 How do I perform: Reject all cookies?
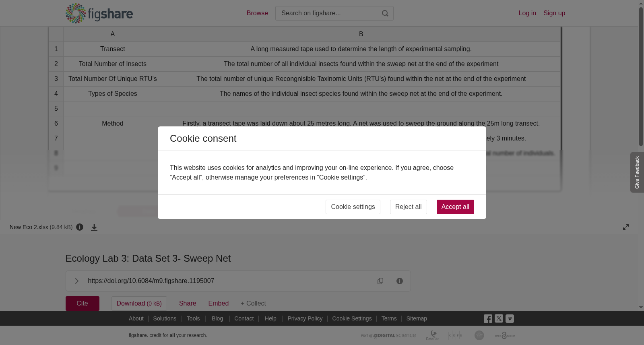[408, 207]
